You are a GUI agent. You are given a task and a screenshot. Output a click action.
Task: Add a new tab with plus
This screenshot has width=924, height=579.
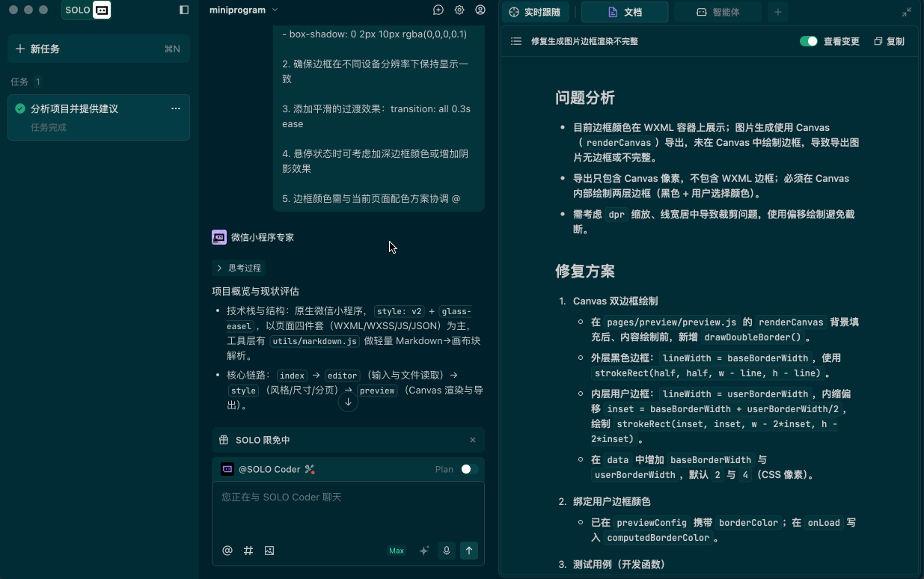(778, 12)
